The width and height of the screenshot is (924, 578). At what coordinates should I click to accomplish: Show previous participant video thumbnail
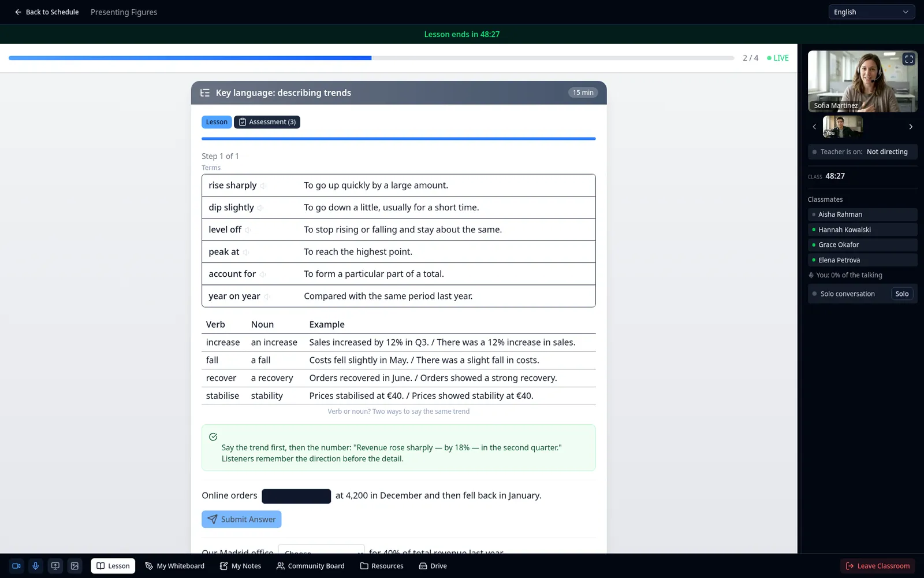pyautogui.click(x=814, y=127)
